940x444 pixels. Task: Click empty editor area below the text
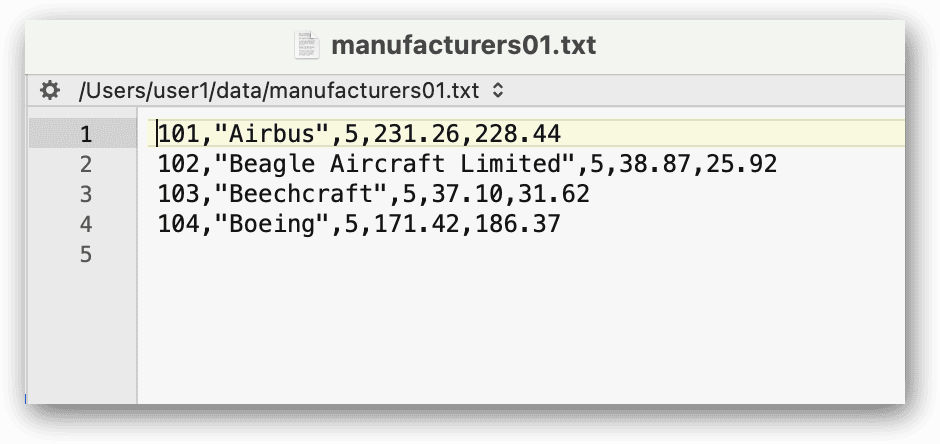click(x=522, y=336)
